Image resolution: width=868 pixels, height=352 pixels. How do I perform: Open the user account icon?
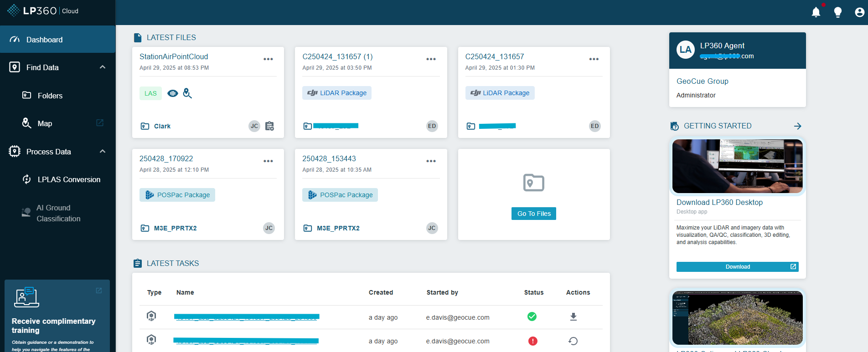(859, 12)
